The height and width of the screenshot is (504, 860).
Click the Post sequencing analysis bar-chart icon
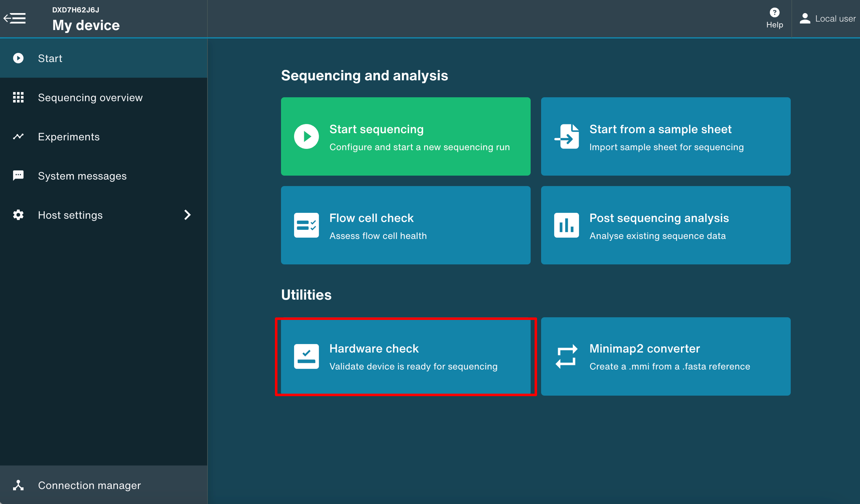(x=566, y=225)
